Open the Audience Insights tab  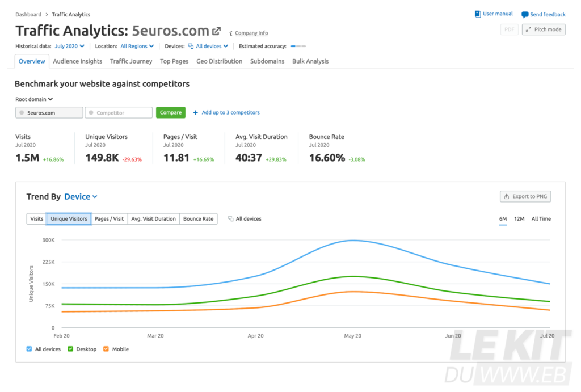[77, 61]
